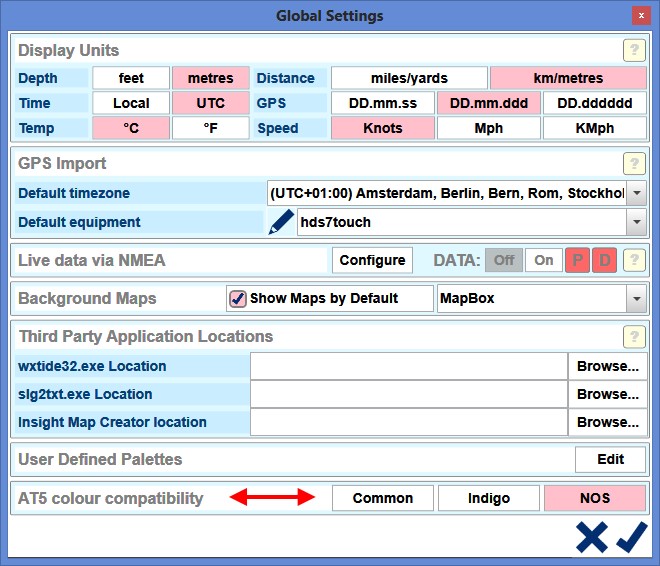Browse for the wxtide32.exe location
This screenshot has height=566, width=660.
point(607,366)
